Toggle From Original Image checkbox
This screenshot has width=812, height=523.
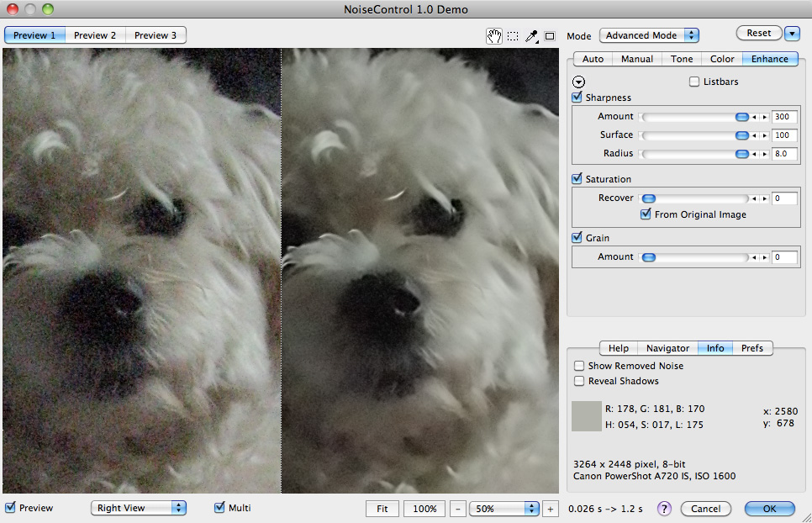(646, 214)
